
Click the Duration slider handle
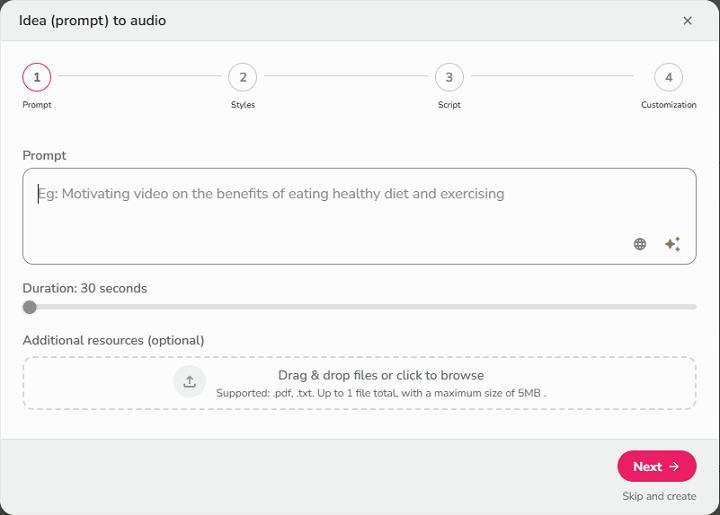30,307
